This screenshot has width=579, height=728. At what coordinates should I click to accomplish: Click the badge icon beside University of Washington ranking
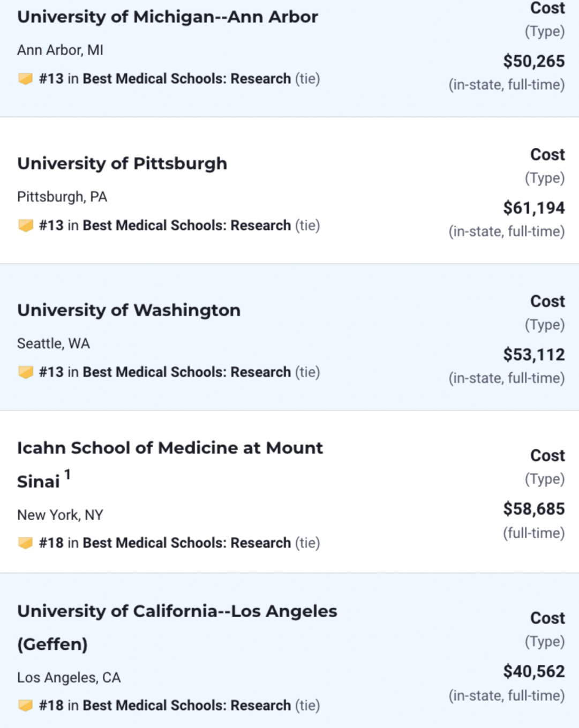click(25, 372)
